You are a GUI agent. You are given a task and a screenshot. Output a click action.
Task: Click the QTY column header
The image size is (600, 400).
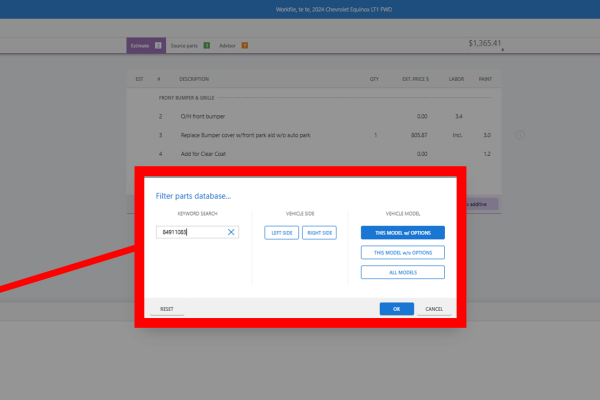pos(374,79)
